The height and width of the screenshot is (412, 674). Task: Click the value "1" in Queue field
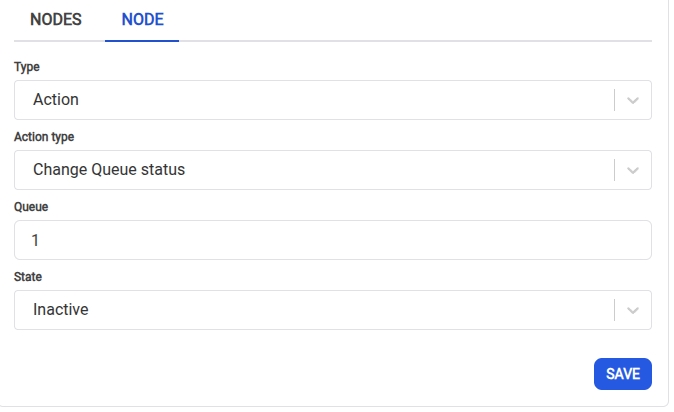pos(36,241)
